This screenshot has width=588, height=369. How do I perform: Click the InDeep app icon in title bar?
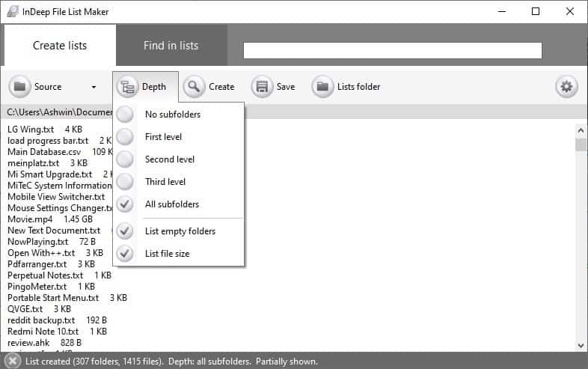click(x=13, y=11)
